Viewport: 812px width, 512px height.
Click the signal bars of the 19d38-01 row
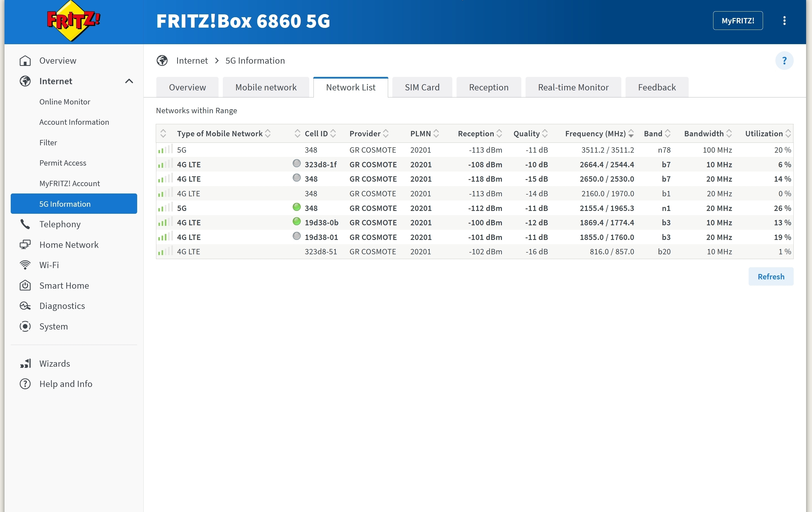point(165,236)
